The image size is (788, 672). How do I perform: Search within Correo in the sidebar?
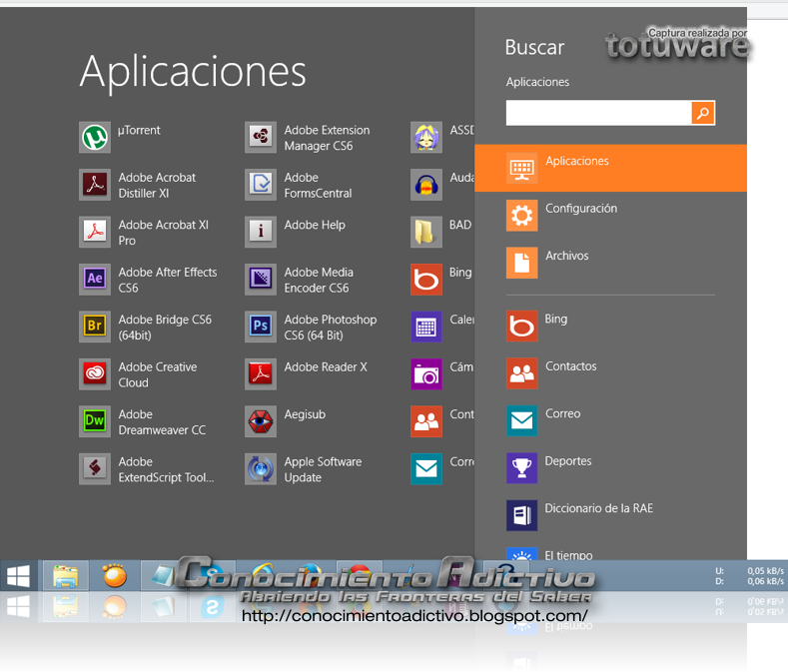coord(610,420)
